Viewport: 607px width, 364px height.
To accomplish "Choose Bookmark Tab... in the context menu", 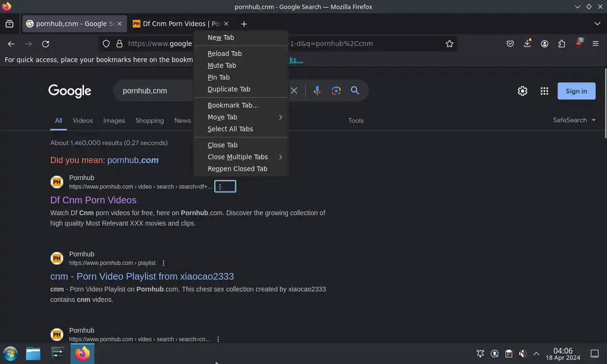I will (241, 105).
